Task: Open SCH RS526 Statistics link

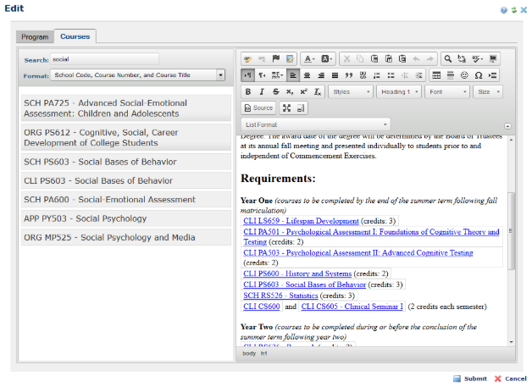Action: 280,295
